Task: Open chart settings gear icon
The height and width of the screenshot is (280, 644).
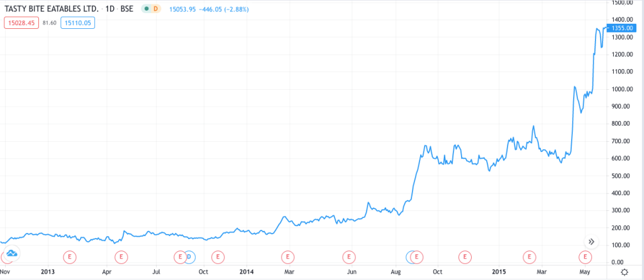Action: click(624, 272)
